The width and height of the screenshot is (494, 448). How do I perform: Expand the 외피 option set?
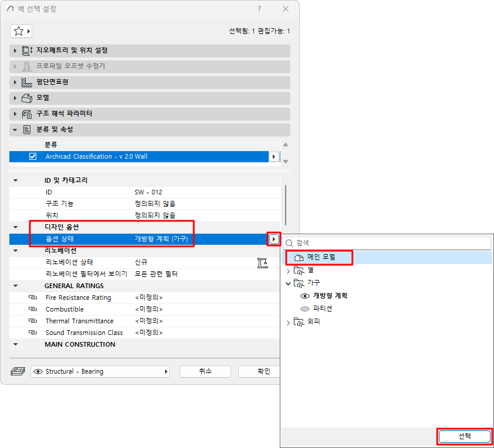point(288,323)
